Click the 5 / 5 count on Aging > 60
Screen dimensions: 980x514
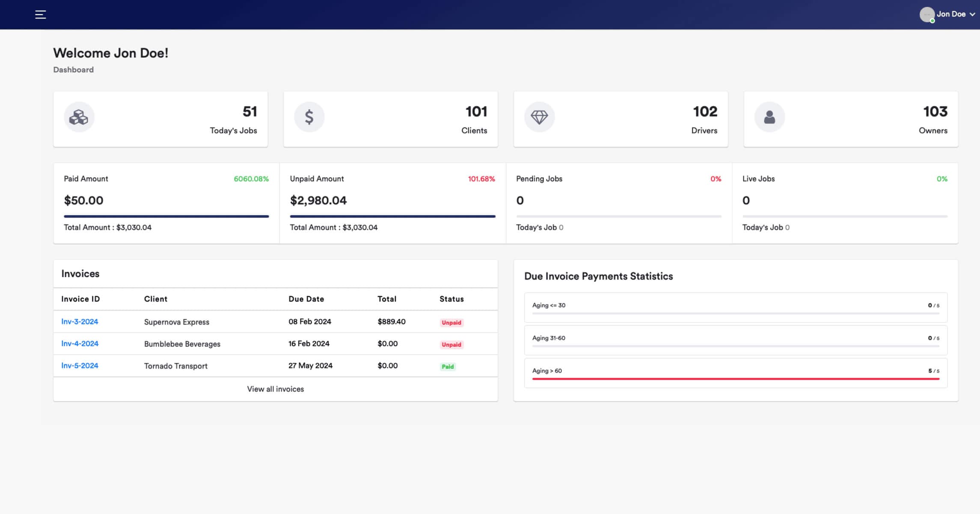click(x=934, y=371)
